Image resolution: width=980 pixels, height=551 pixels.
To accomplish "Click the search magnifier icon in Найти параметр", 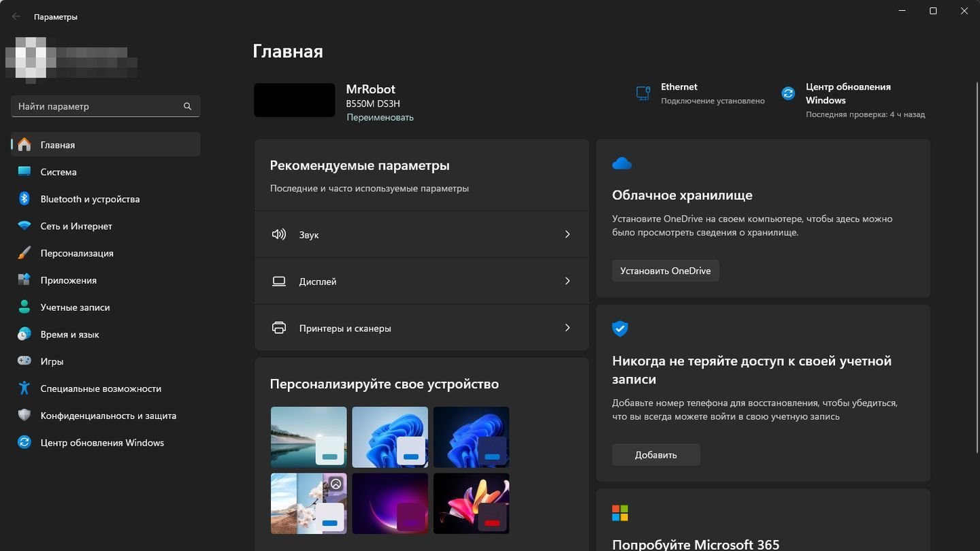I will [188, 106].
